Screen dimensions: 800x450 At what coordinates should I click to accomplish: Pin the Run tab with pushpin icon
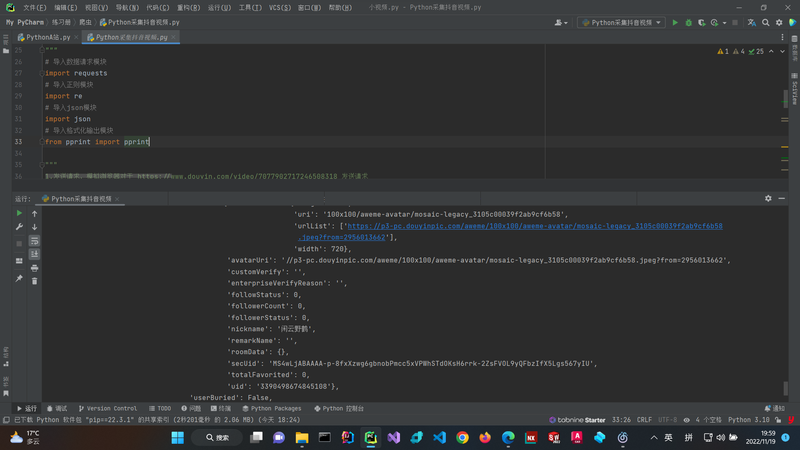tap(19, 278)
